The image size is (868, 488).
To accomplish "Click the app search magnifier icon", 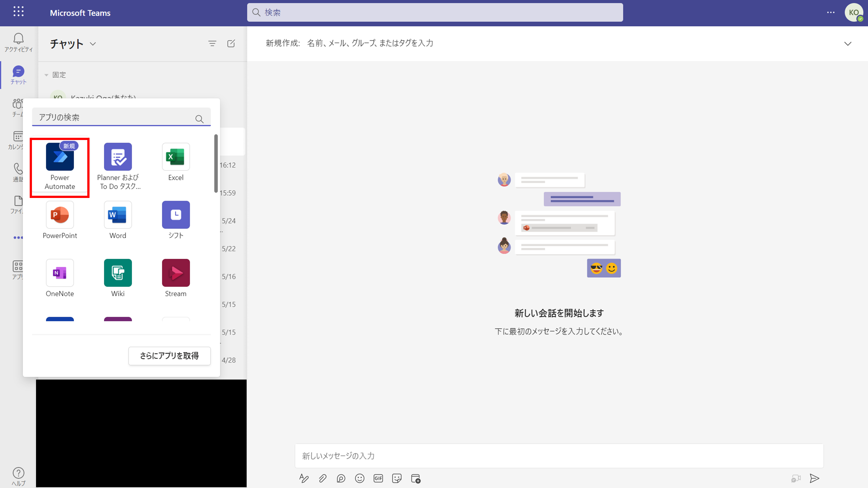I will pos(199,119).
